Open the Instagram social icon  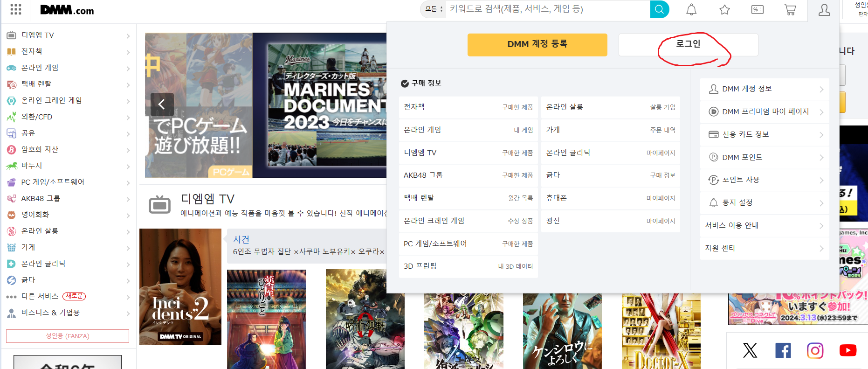pos(815,350)
